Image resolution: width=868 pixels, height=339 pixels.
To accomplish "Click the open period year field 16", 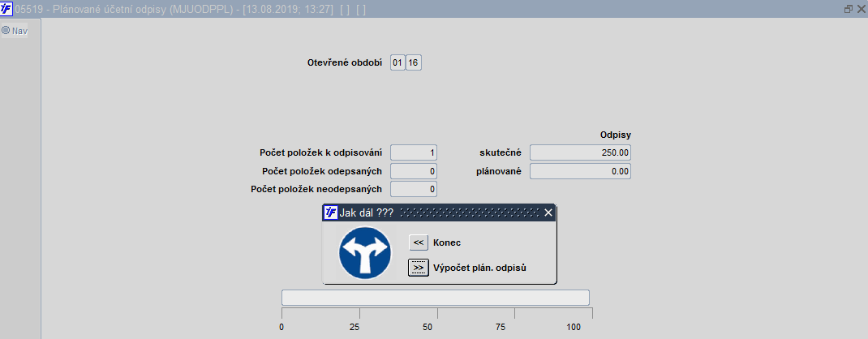I will pyautogui.click(x=414, y=63).
